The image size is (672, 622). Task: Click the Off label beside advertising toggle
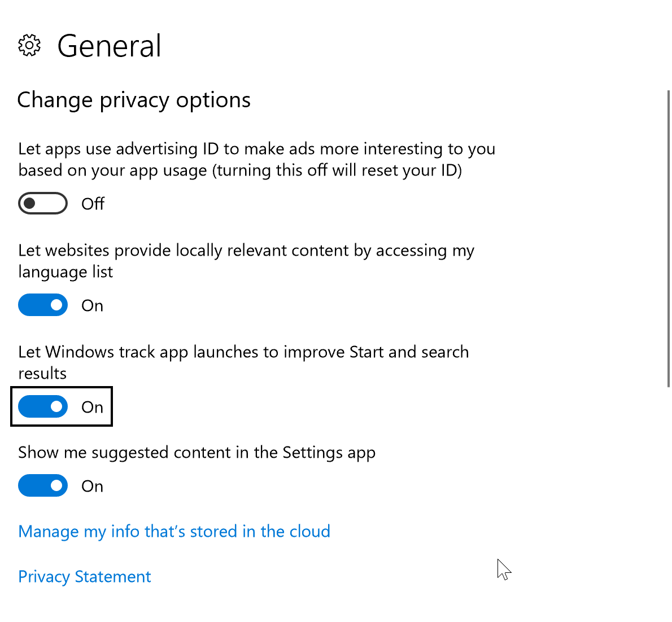pyautogui.click(x=93, y=204)
